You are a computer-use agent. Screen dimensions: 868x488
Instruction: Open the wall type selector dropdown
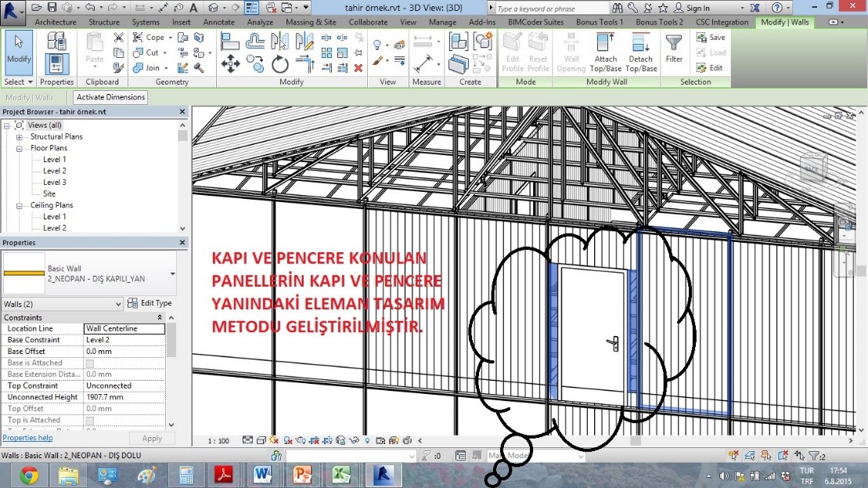(x=172, y=274)
